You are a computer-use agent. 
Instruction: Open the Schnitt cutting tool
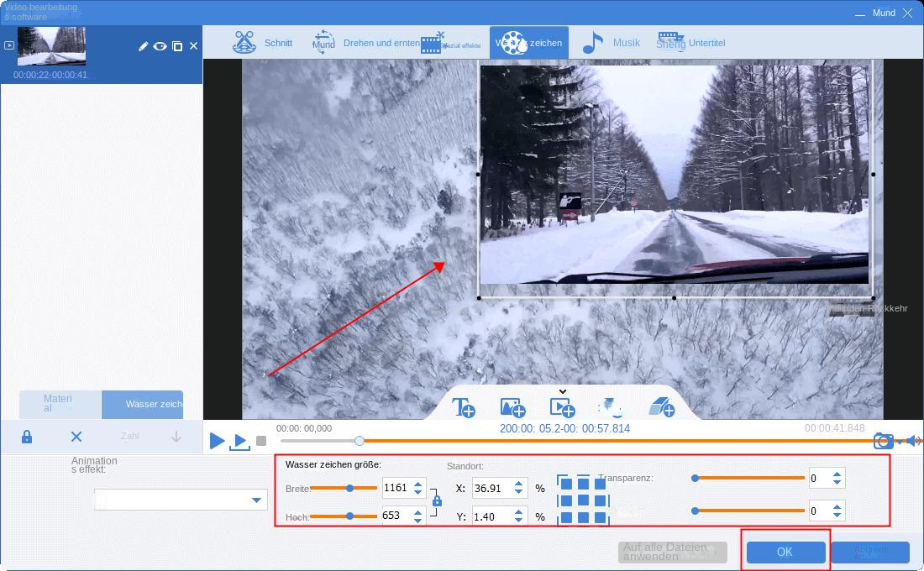tap(263, 43)
